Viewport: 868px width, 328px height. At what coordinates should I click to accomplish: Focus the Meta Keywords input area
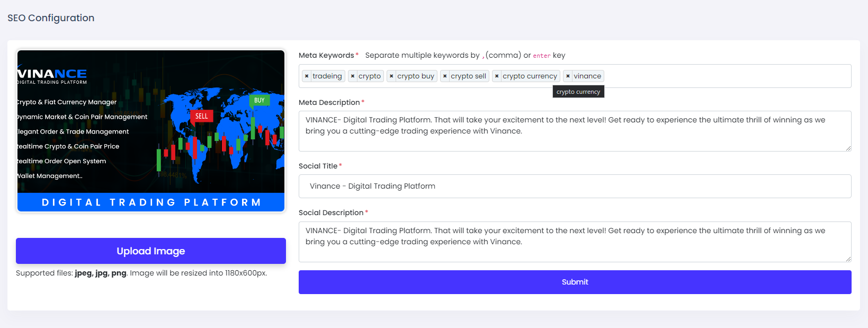tap(726, 76)
